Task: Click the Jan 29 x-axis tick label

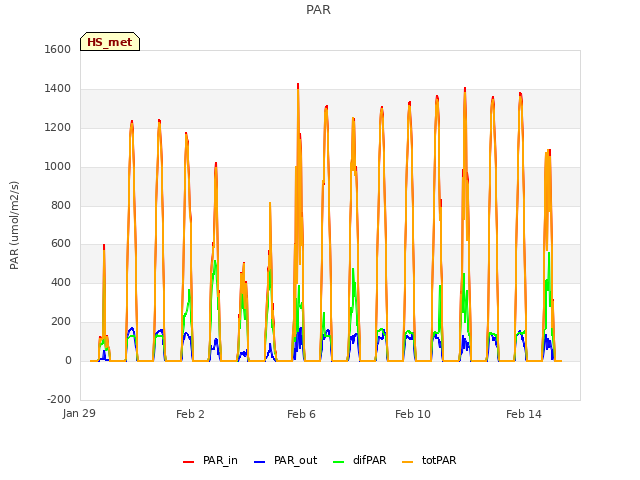Action: point(79,413)
